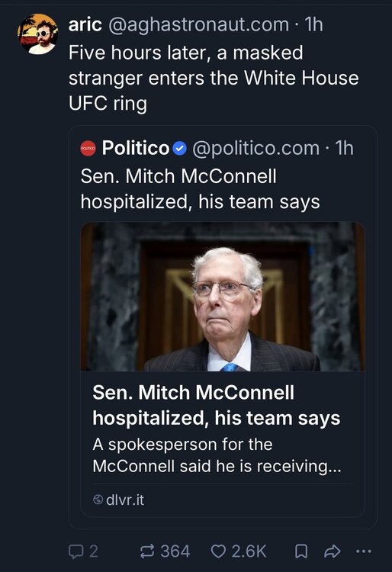
Task: Open the @aghastronaut.com handle
Action: [x=198, y=25]
